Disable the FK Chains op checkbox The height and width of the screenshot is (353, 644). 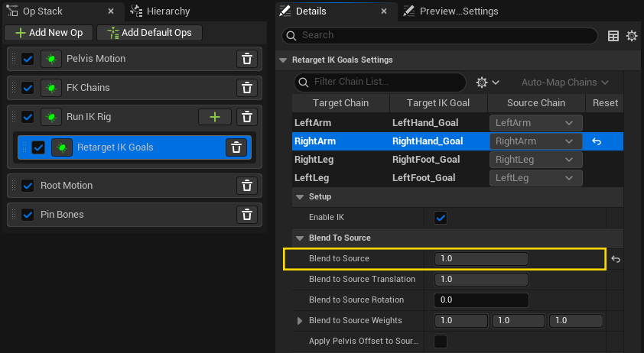28,88
